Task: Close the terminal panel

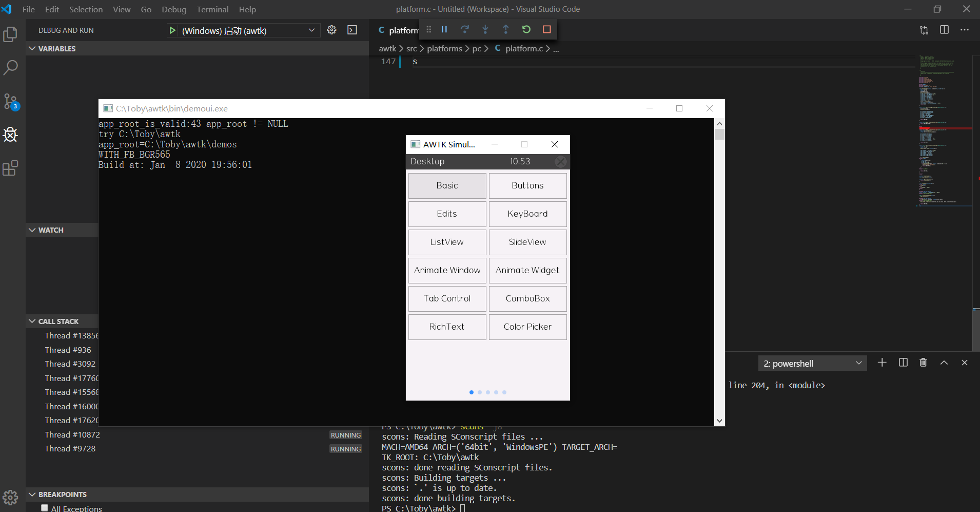Action: coord(965,363)
